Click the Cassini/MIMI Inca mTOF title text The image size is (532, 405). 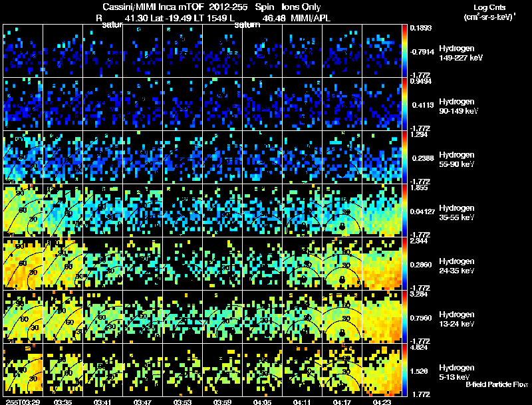coord(154,7)
